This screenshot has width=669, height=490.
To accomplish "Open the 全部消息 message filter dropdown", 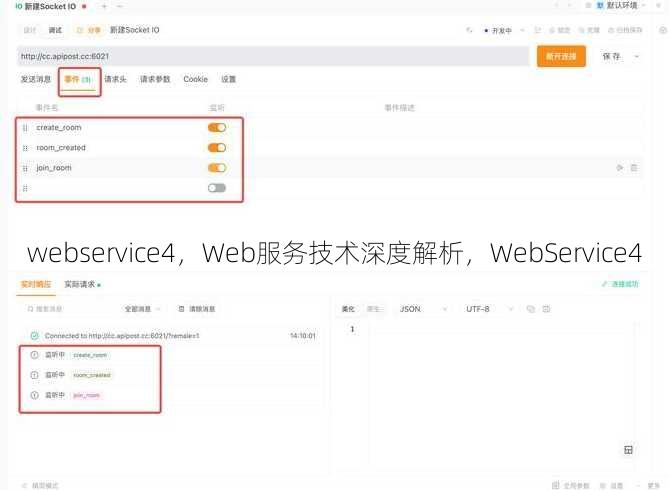I will click(143, 309).
